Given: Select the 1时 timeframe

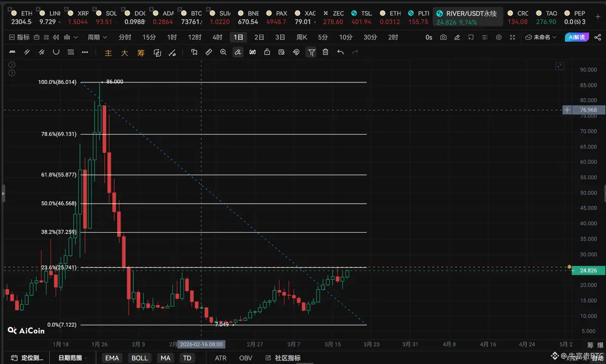Looking at the screenshot, I should point(172,37).
